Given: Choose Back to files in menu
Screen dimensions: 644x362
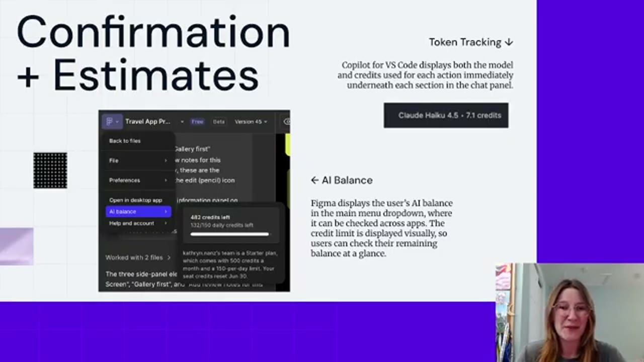Looking at the screenshot, I should point(125,141).
